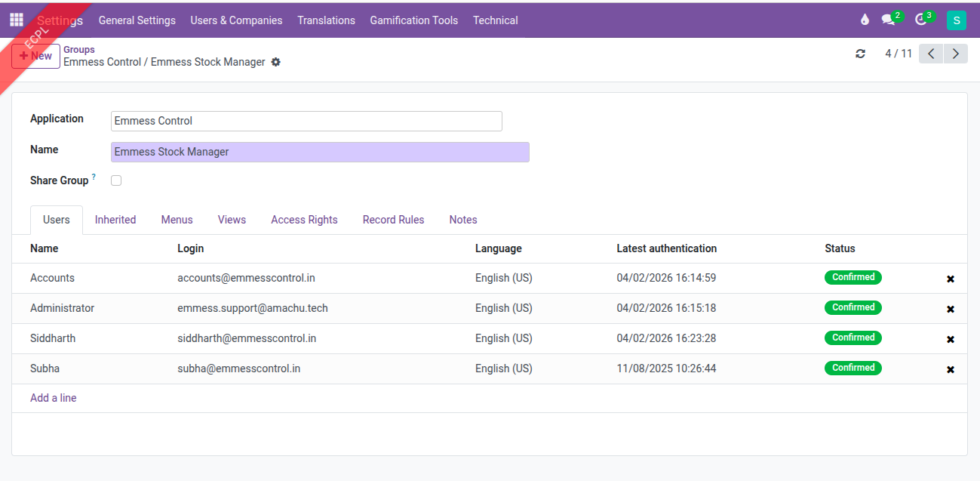Open the Groups breadcrumb link

click(x=79, y=50)
